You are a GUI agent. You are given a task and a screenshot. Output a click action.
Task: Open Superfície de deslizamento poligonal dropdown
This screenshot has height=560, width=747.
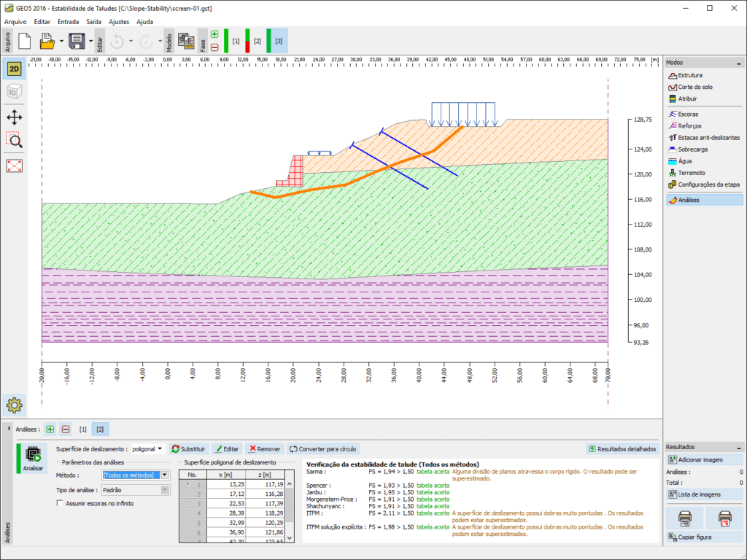[147, 449]
